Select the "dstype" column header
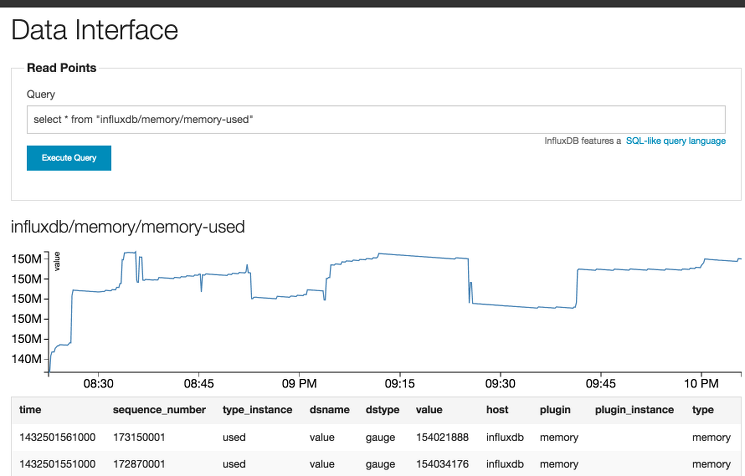 pyautogui.click(x=382, y=410)
